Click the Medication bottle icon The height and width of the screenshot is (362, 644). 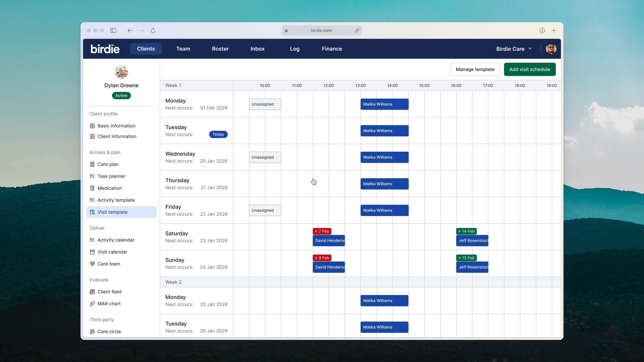tap(92, 188)
